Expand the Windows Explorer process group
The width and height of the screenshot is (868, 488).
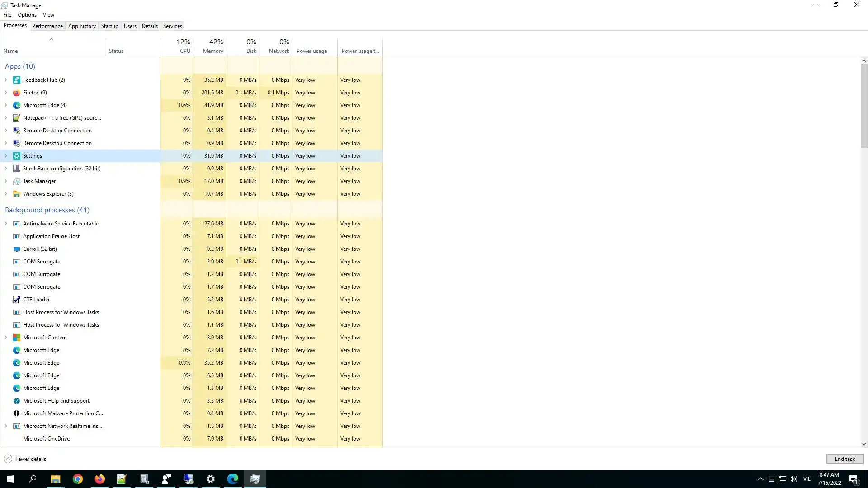tap(6, 194)
